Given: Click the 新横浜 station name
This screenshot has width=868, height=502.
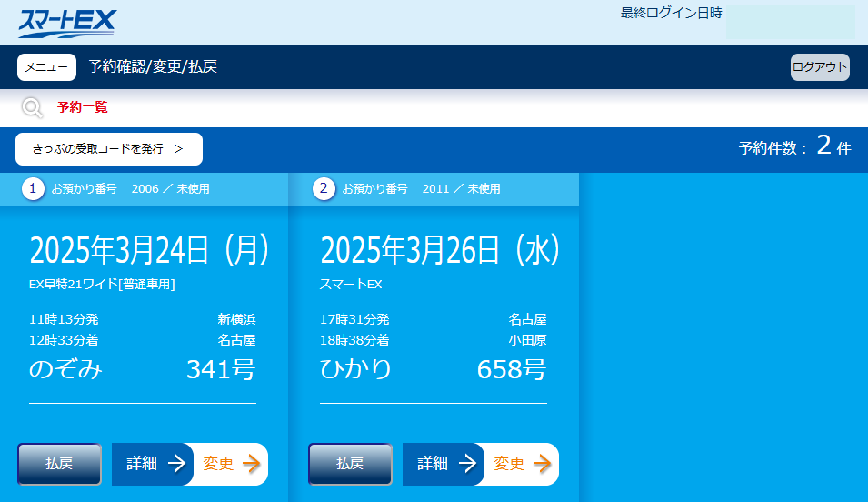Looking at the screenshot, I should click(236, 320).
